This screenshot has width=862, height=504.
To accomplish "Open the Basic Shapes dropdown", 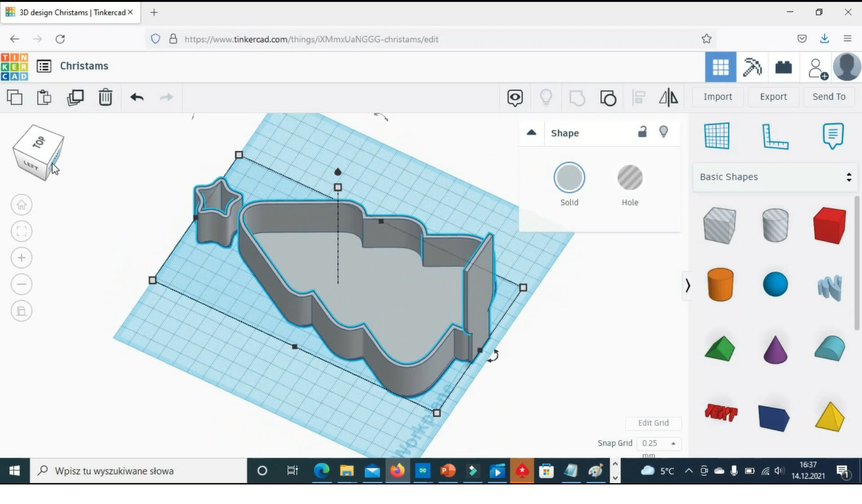I will click(x=775, y=177).
